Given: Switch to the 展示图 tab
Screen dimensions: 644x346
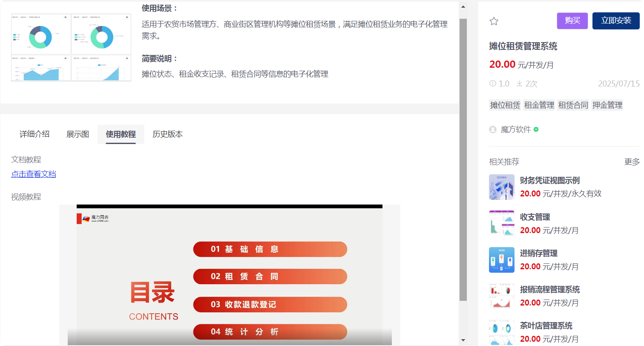Looking at the screenshot, I should click(78, 134).
